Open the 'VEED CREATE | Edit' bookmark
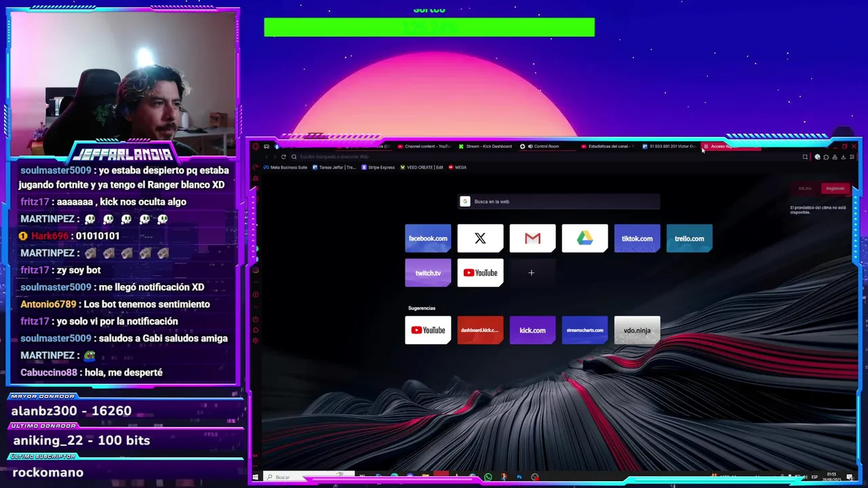Screen dimensions: 868x488 click(x=422, y=167)
